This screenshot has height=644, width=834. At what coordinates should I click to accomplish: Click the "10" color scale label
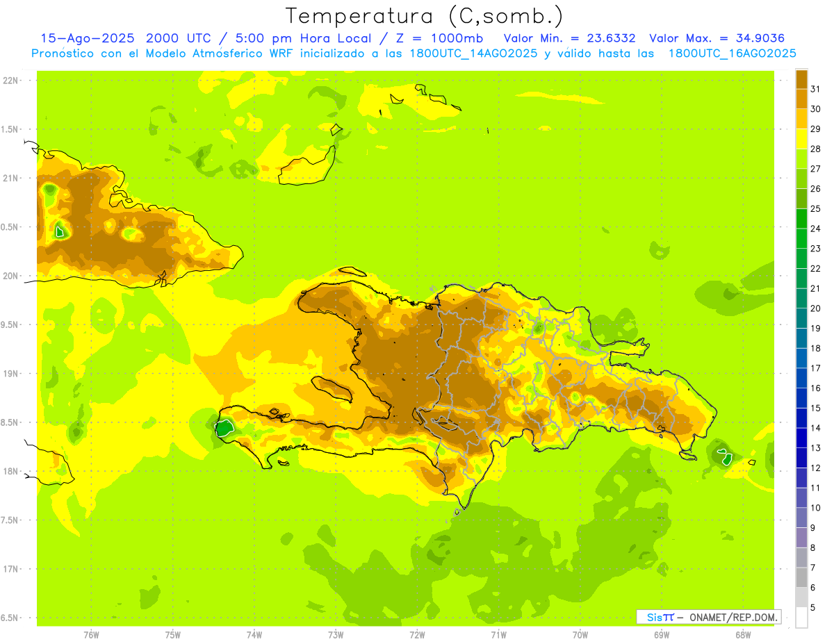[x=816, y=508]
